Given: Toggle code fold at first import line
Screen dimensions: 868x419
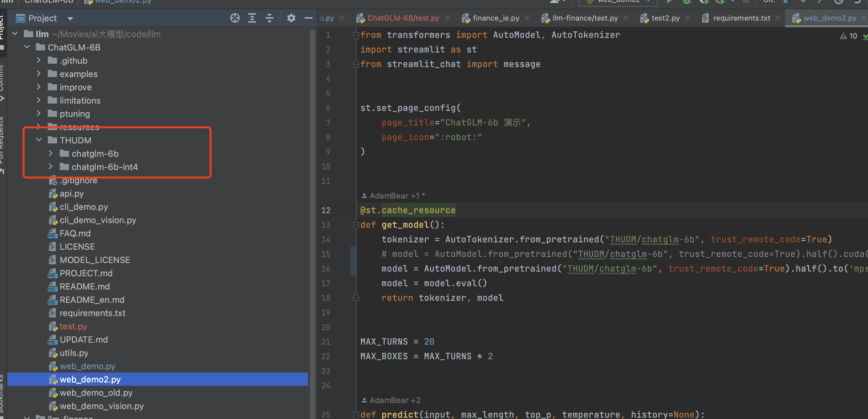Looking at the screenshot, I should [x=356, y=35].
